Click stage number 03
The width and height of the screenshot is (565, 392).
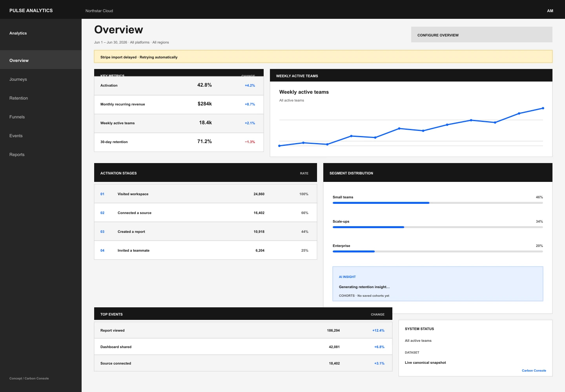pos(102,232)
